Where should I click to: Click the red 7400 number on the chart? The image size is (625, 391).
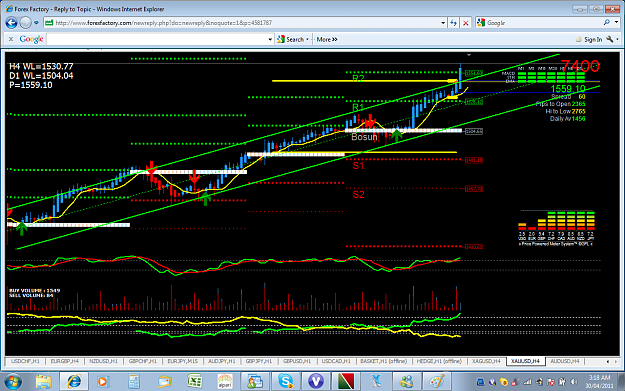(580, 66)
